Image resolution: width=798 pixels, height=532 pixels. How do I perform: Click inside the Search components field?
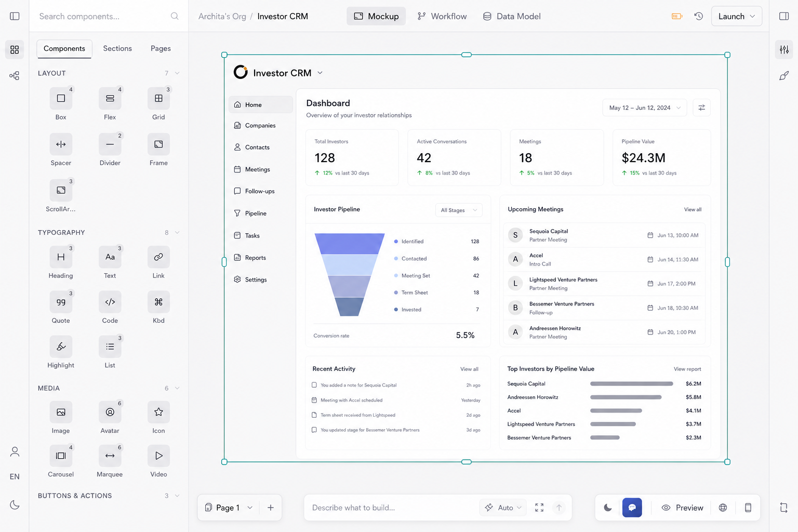point(109,16)
